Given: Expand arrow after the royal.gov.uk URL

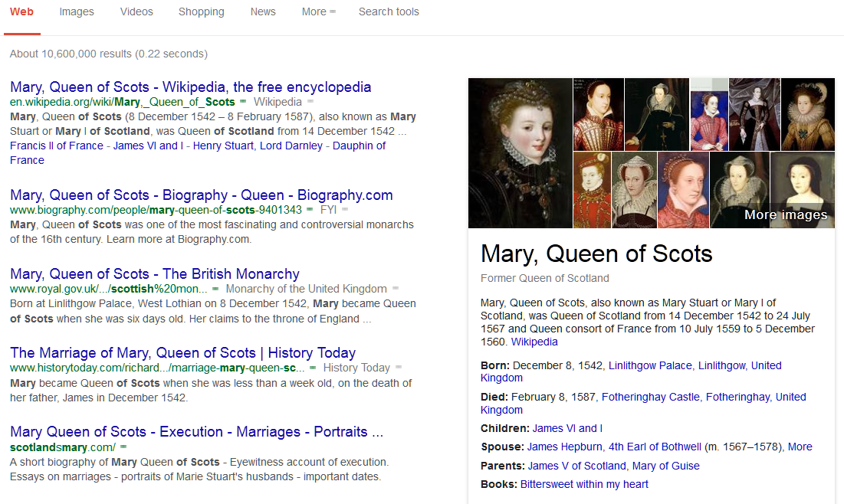Looking at the screenshot, I should tap(215, 288).
